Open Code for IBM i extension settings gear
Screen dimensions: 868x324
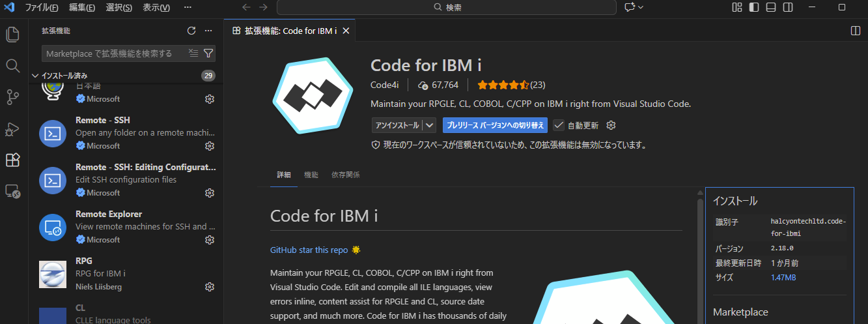611,125
